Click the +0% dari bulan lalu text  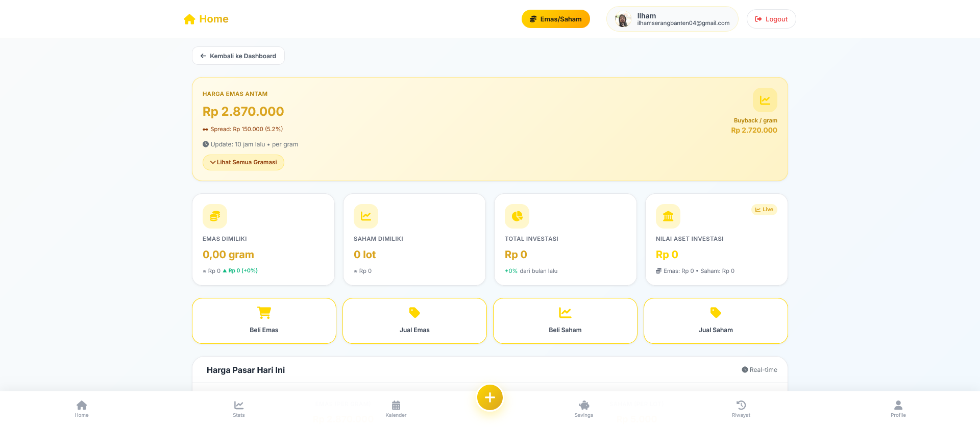[x=531, y=271]
